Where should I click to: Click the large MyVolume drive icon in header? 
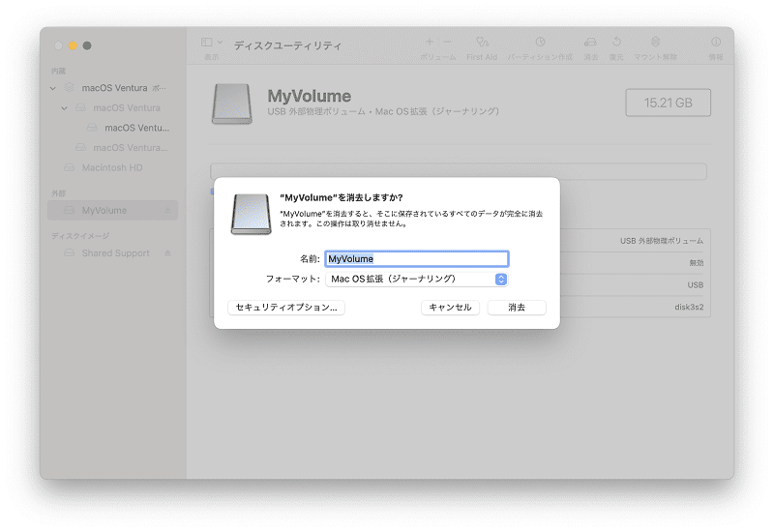[232, 103]
